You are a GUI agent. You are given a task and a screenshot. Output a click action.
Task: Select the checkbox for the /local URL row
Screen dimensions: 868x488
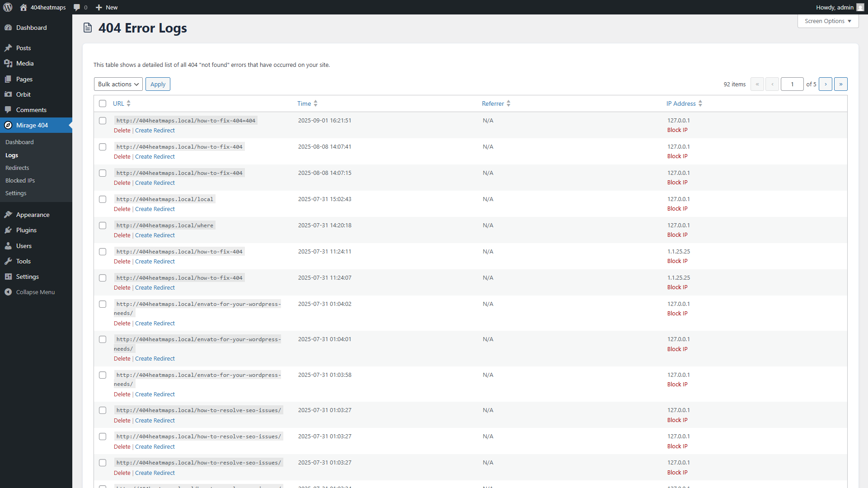pos(103,199)
